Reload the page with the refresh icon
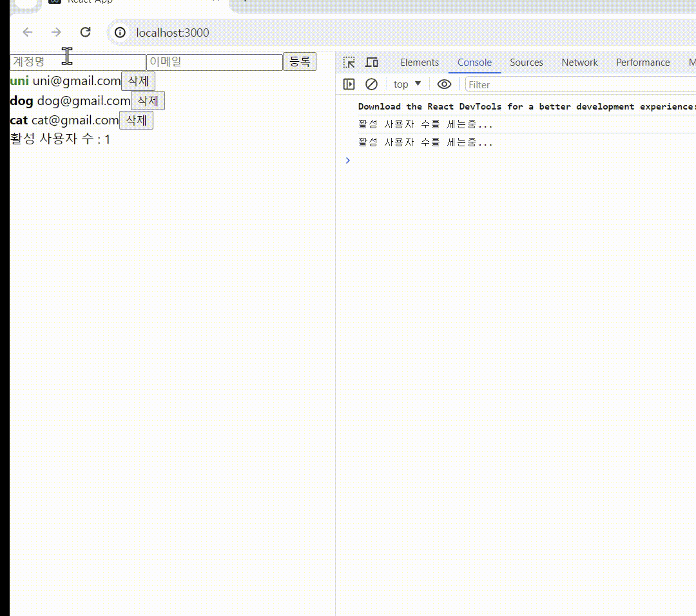 coord(85,32)
